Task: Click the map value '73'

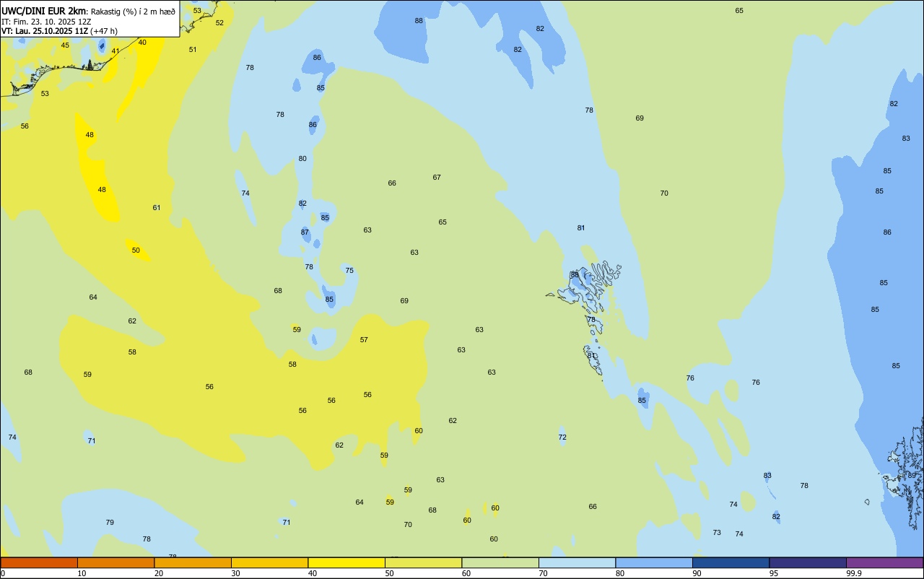Action: tap(717, 533)
